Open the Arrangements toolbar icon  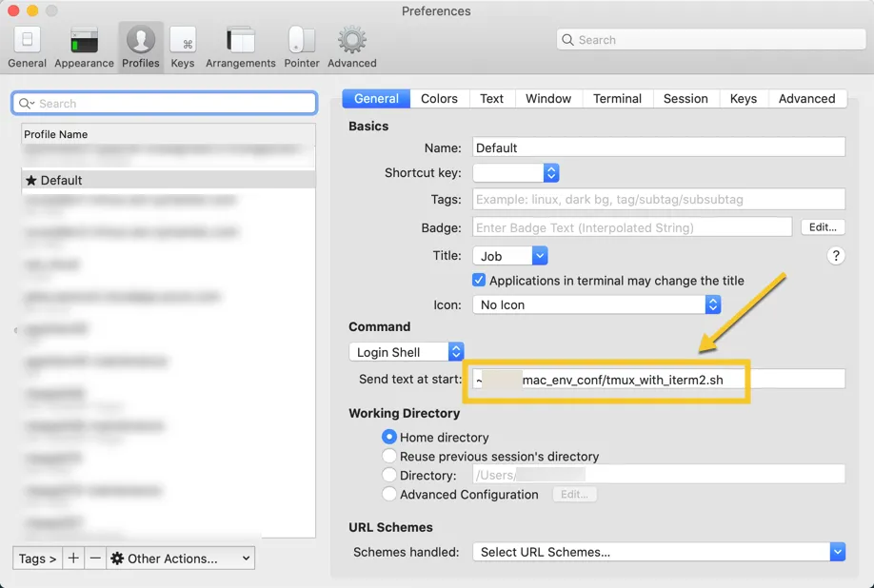[240, 45]
